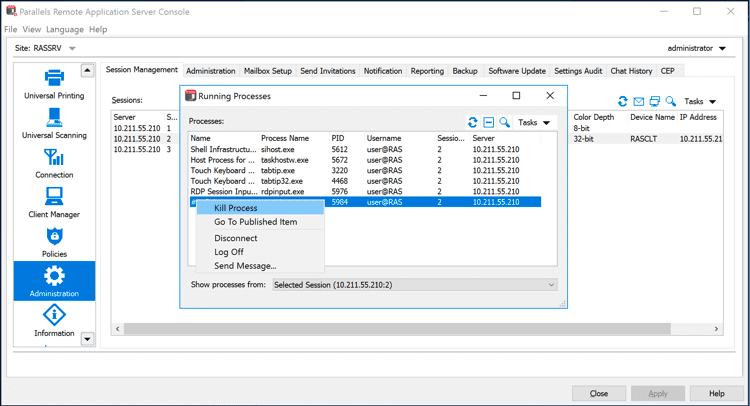Click the sessions horizontal scrollbar left arrow
The height and width of the screenshot is (406, 750).
tap(118, 329)
